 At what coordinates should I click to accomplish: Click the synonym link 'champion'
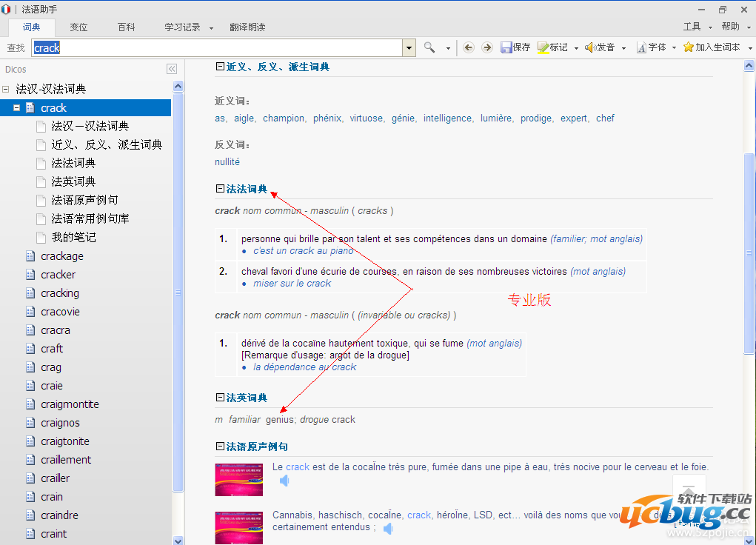coord(284,118)
